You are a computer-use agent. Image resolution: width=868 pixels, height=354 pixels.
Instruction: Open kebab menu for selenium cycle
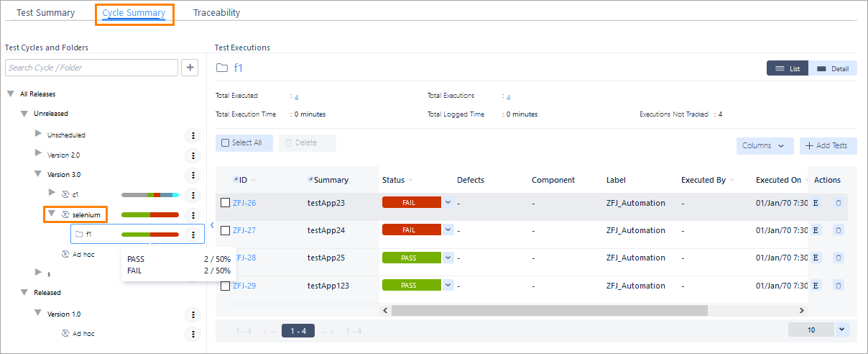192,215
